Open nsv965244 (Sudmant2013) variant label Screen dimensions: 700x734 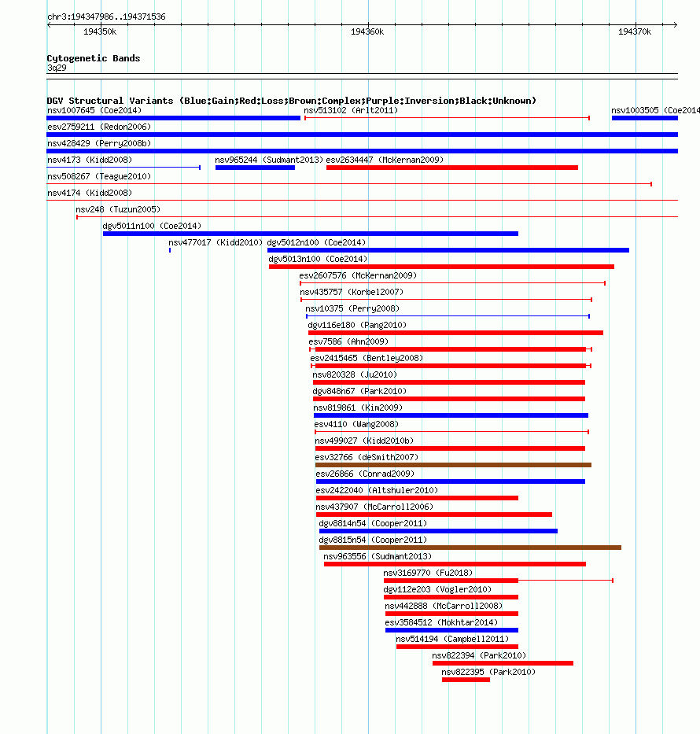(x=269, y=160)
